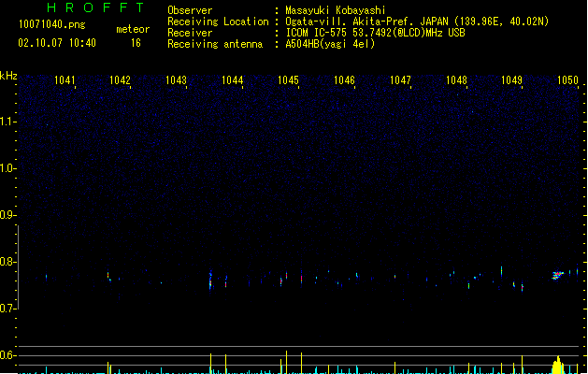
Task: Click the filename 10071040.png
Action: 51,24
